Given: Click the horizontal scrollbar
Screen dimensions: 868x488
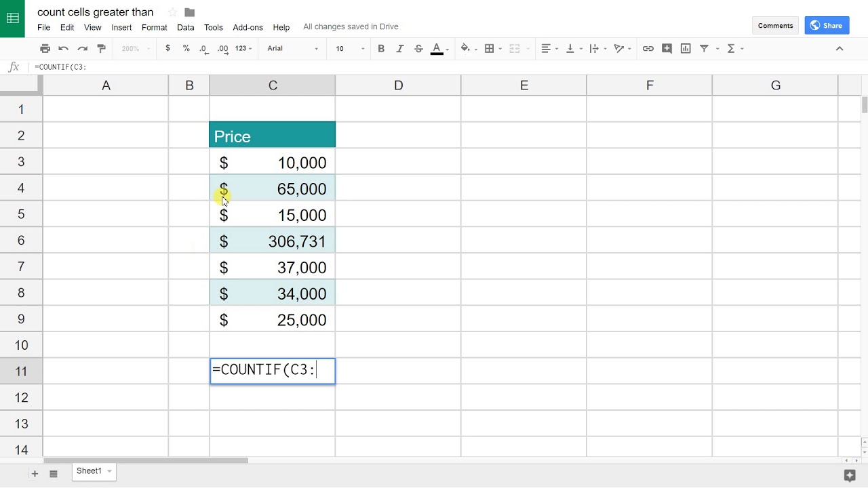Looking at the screenshot, I should tap(146, 460).
